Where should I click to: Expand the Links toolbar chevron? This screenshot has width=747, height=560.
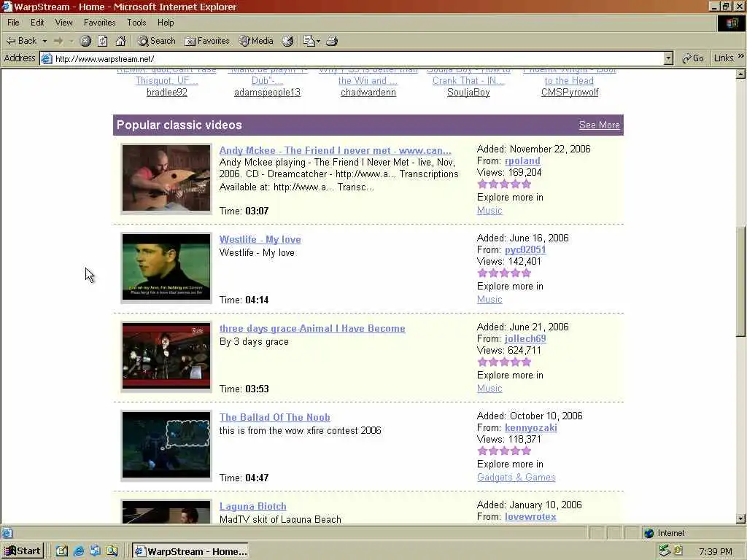[741, 56]
